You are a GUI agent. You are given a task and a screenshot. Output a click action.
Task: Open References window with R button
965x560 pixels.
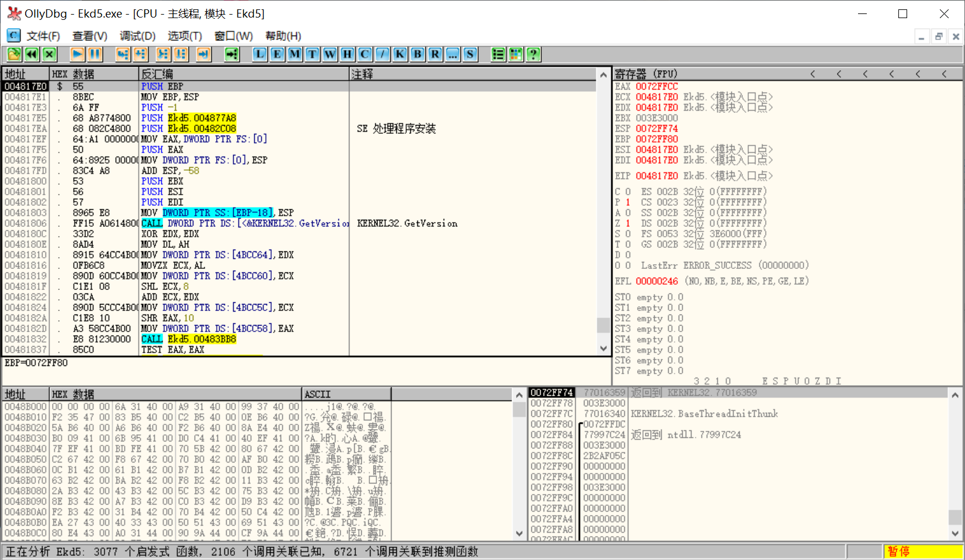click(x=435, y=54)
